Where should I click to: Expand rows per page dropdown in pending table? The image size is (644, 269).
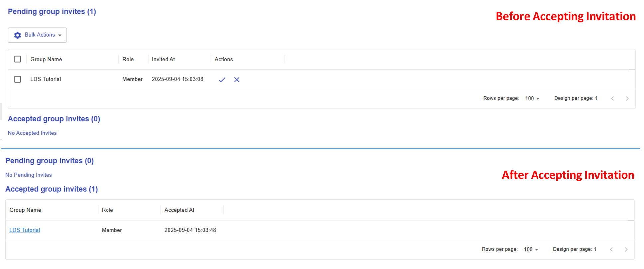point(532,98)
